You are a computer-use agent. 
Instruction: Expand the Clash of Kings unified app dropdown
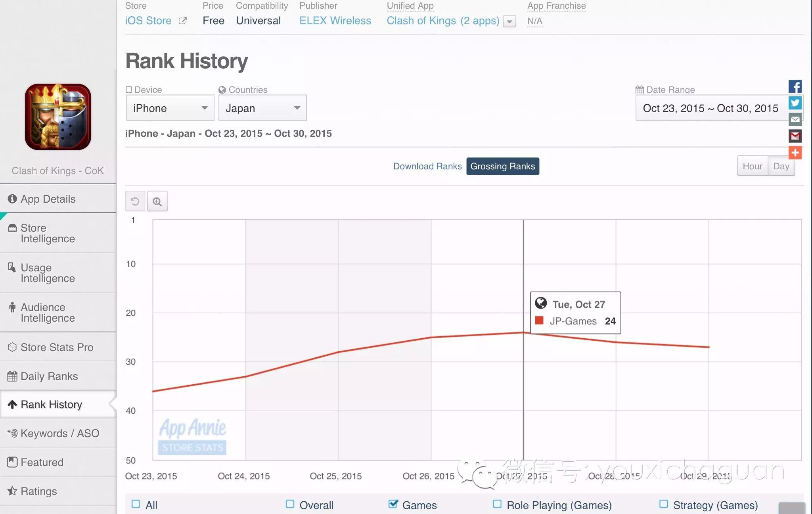coord(509,21)
